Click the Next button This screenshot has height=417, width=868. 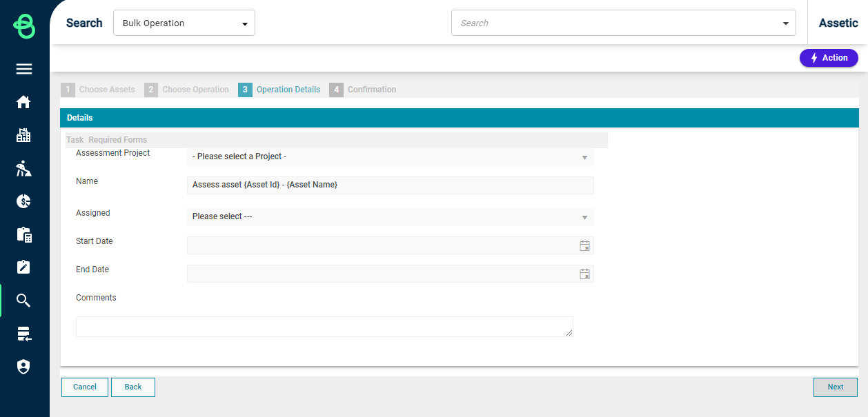[836, 387]
